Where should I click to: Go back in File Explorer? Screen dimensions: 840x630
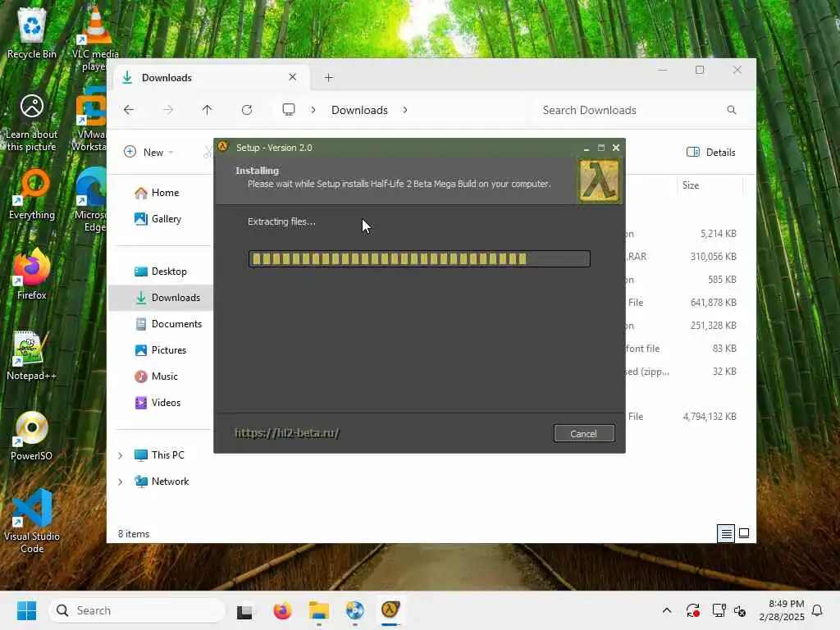click(x=129, y=110)
